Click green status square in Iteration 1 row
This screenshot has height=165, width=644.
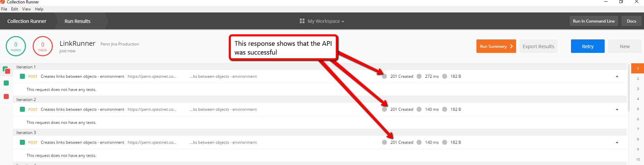coord(22,76)
